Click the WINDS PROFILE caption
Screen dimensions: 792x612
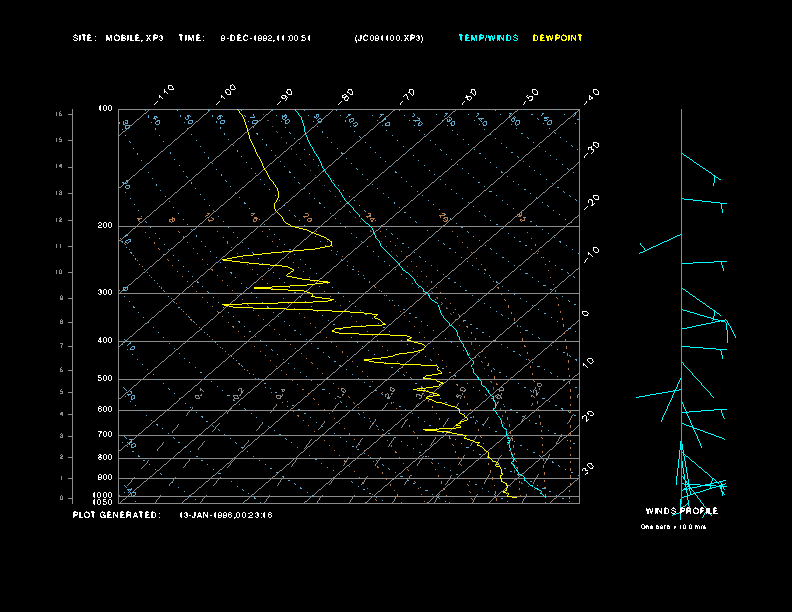click(681, 511)
